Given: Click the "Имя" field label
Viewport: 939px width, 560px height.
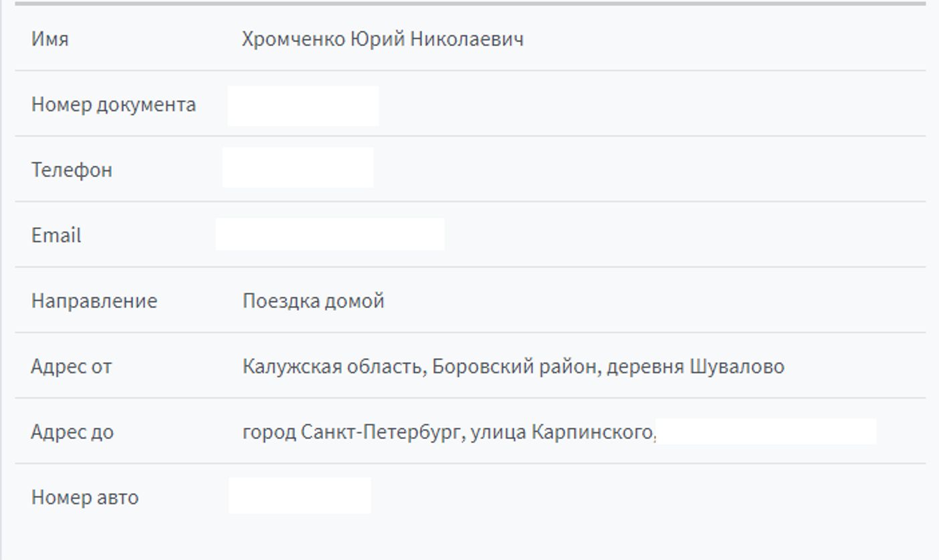Looking at the screenshot, I should pyautogui.click(x=49, y=39).
